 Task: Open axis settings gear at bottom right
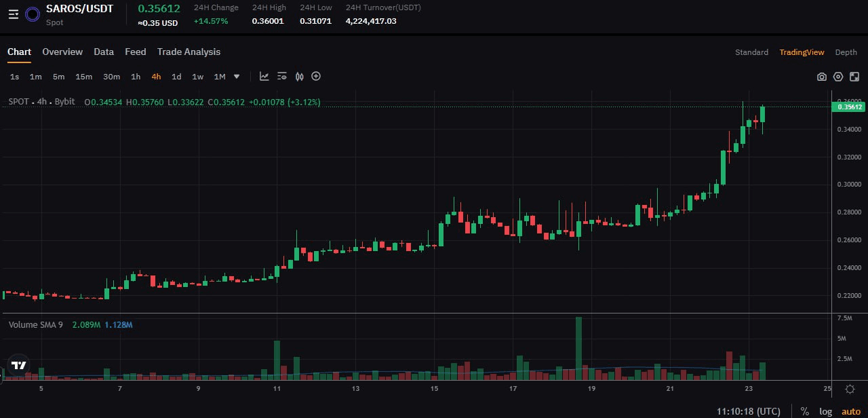[x=850, y=389]
